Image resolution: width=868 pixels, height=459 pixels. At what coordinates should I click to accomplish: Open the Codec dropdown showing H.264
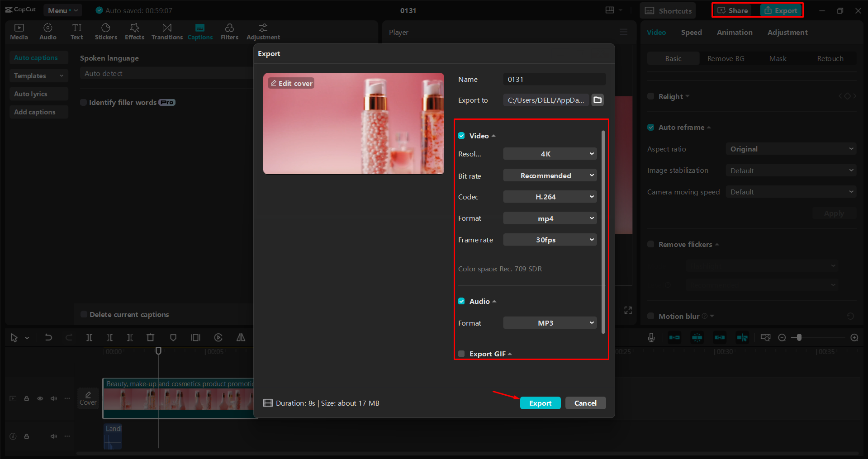pyautogui.click(x=550, y=197)
